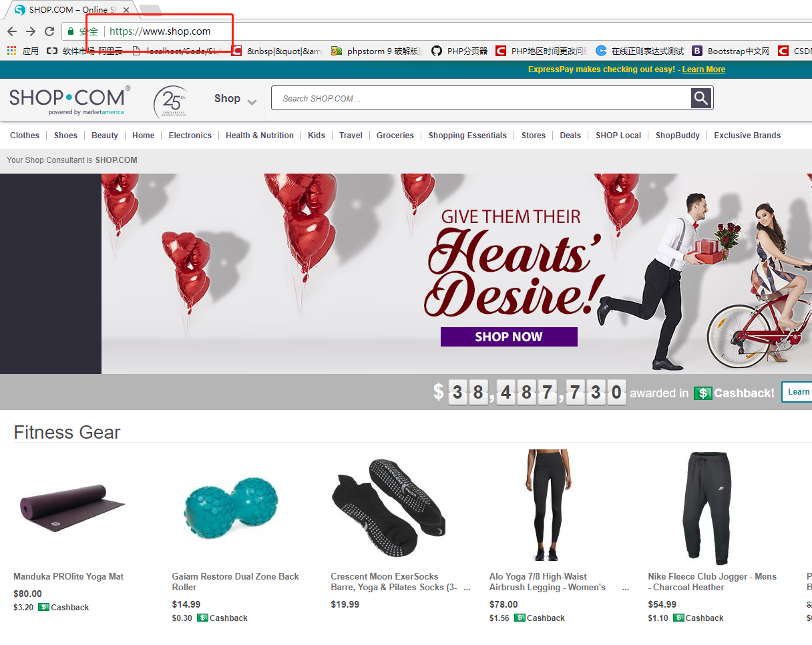Open the Kids category
This screenshot has width=812, height=645.
point(317,136)
